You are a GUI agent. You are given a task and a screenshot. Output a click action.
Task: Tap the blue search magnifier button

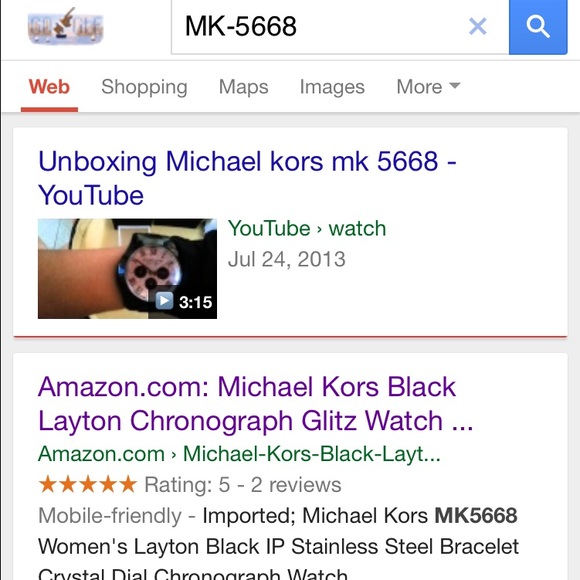(538, 27)
